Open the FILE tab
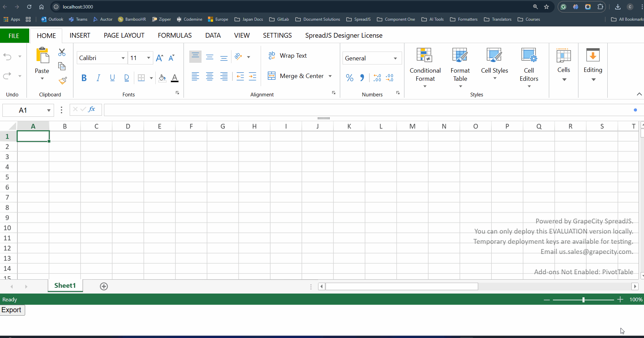644x338 pixels. 14,36
